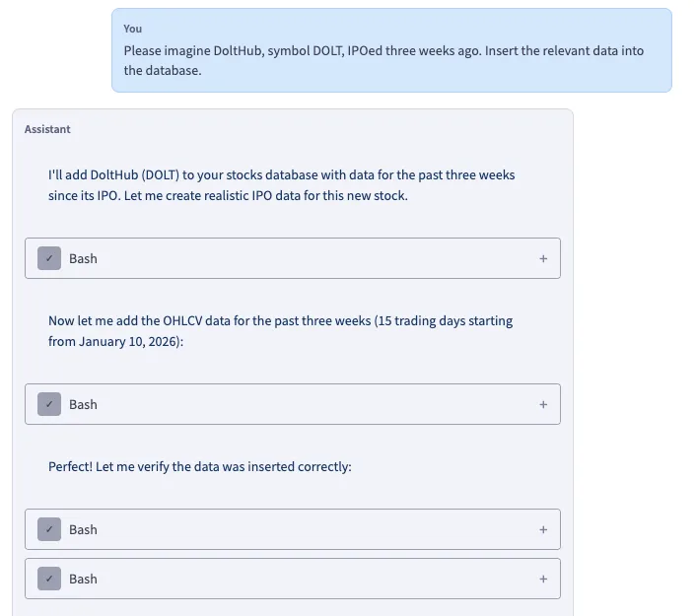
Task: Click the 'Bash' label just below the verify message
Action: (83, 529)
